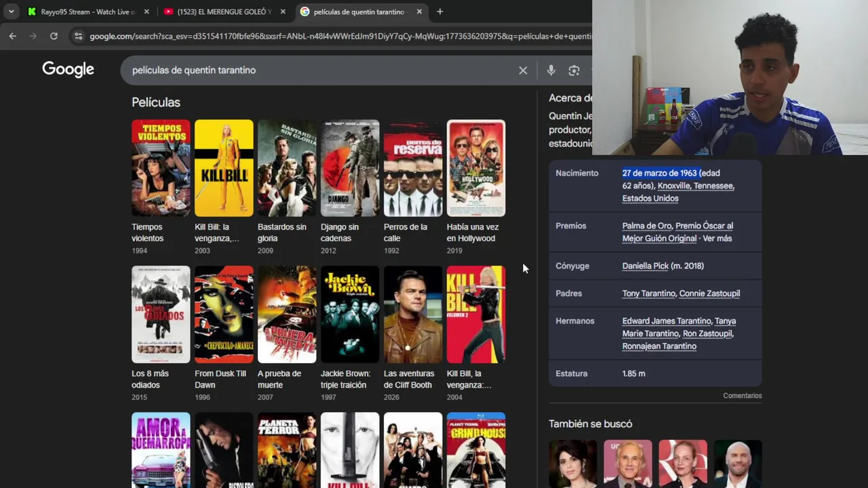Image resolution: width=868 pixels, height=488 pixels.
Task: Close the EL MERENGUE YouTube tab
Action: pyautogui.click(x=283, y=12)
